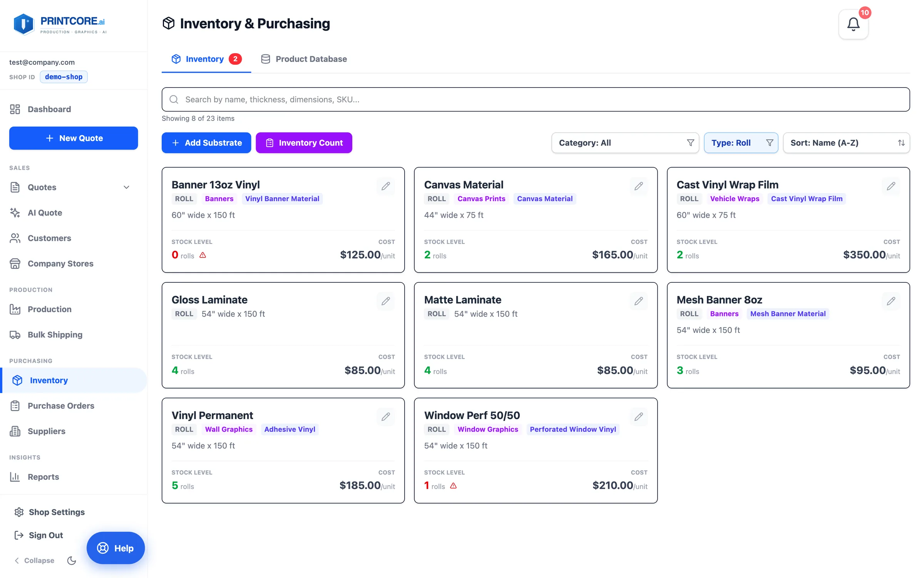
Task: Click the Mesh Banner 8oz edit pencil
Action: pyautogui.click(x=891, y=301)
